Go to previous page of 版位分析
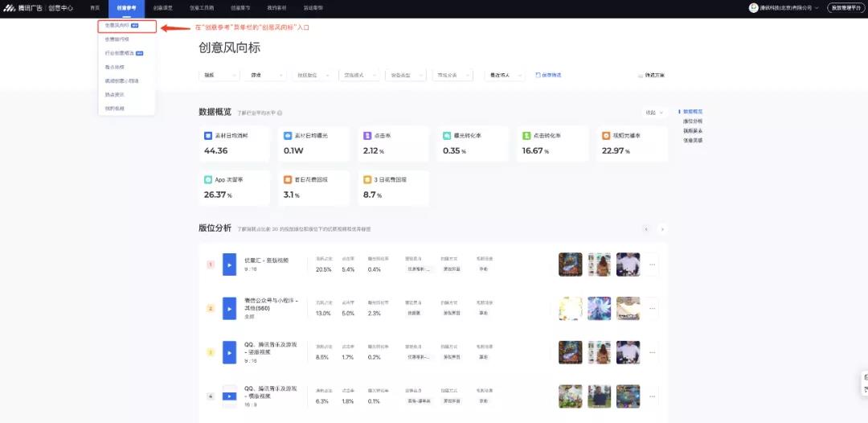The width and height of the screenshot is (868, 423). click(x=645, y=229)
